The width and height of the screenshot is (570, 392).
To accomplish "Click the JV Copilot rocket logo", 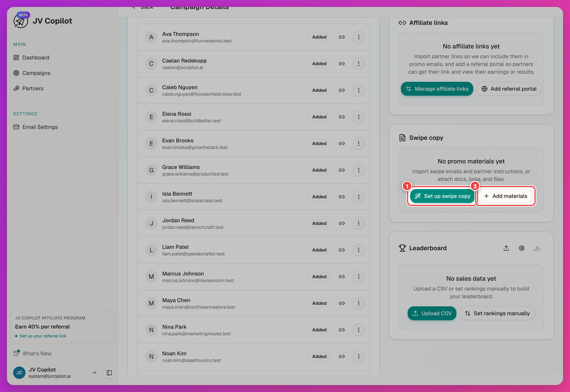I will (21, 21).
